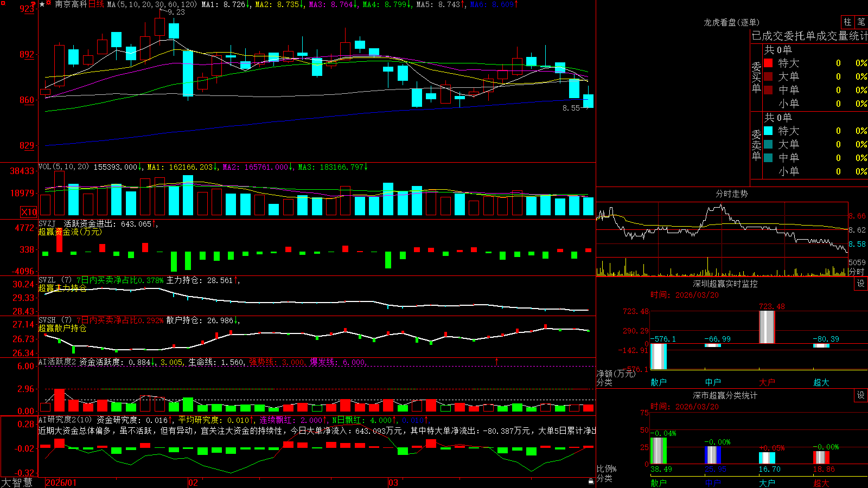Screen dimensions: 868x488
Task: Click the 9.23 high price label
Action: (x=176, y=12)
